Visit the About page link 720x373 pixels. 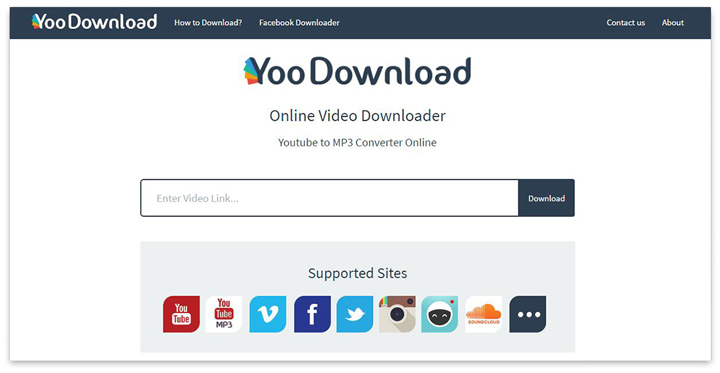coord(673,23)
